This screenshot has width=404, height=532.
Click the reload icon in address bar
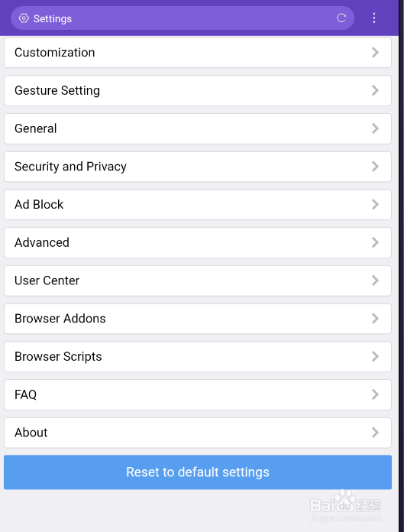(x=341, y=18)
